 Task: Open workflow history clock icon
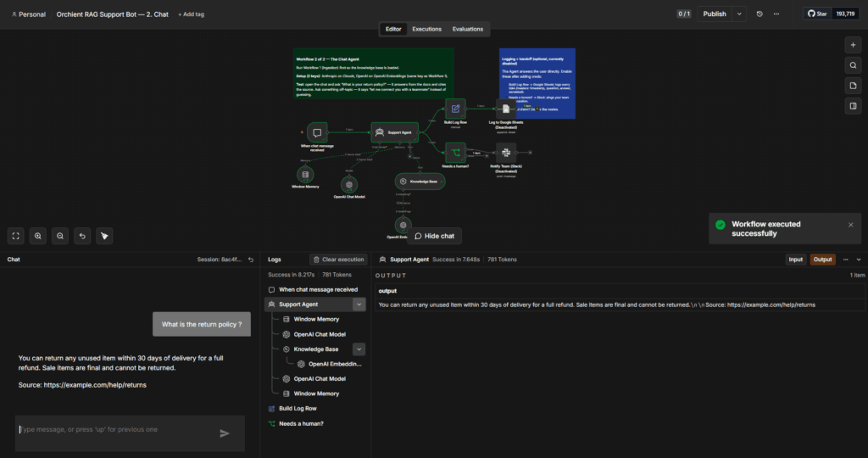759,14
